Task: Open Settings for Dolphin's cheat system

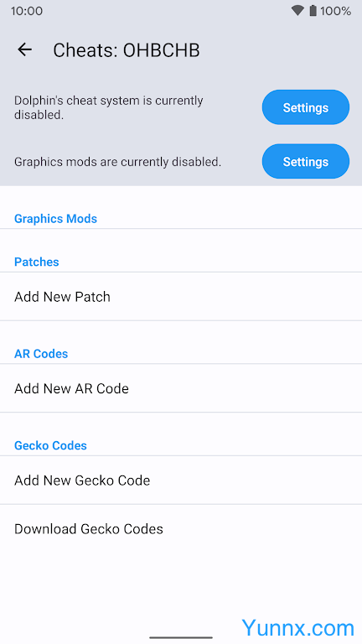Action: click(306, 107)
